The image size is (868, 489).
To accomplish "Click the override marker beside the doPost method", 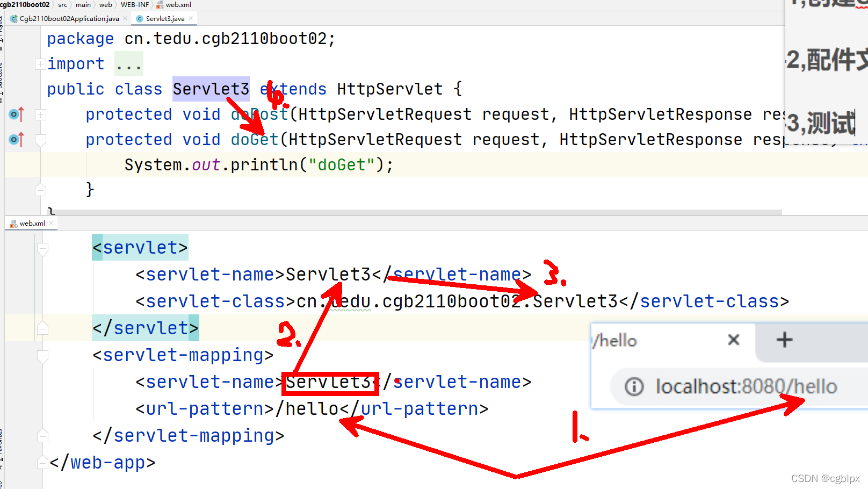I will coord(17,114).
